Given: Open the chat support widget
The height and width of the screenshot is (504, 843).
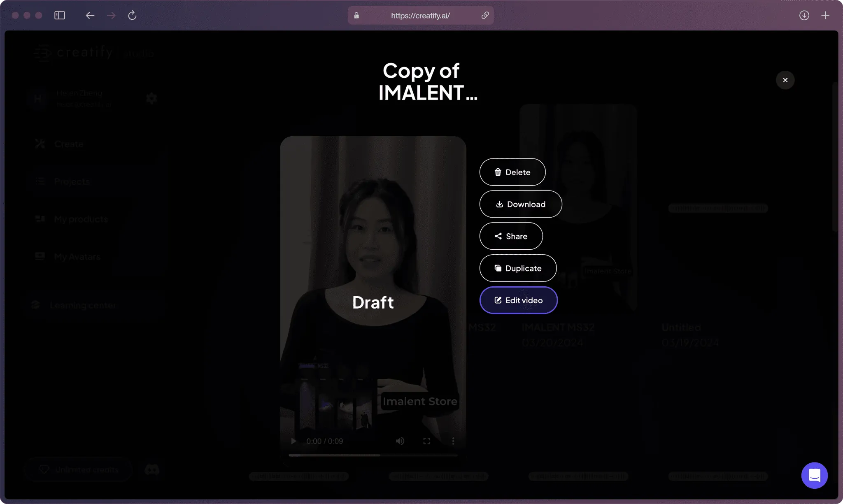Looking at the screenshot, I should (815, 476).
